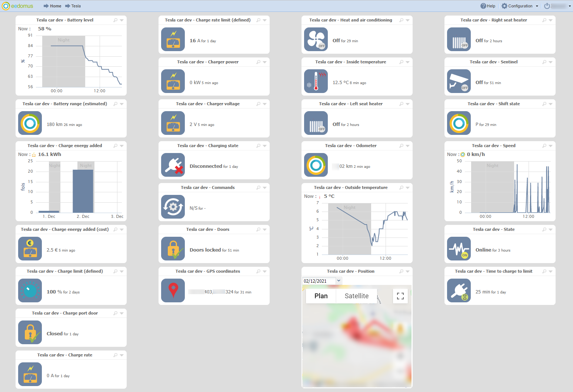Click the Inside temperature thermometer icon
This screenshot has height=392, width=573.
click(316, 81)
